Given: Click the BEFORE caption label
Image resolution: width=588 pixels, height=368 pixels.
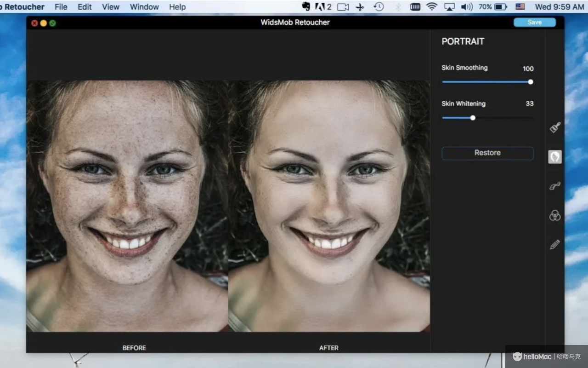Looking at the screenshot, I should point(134,348).
